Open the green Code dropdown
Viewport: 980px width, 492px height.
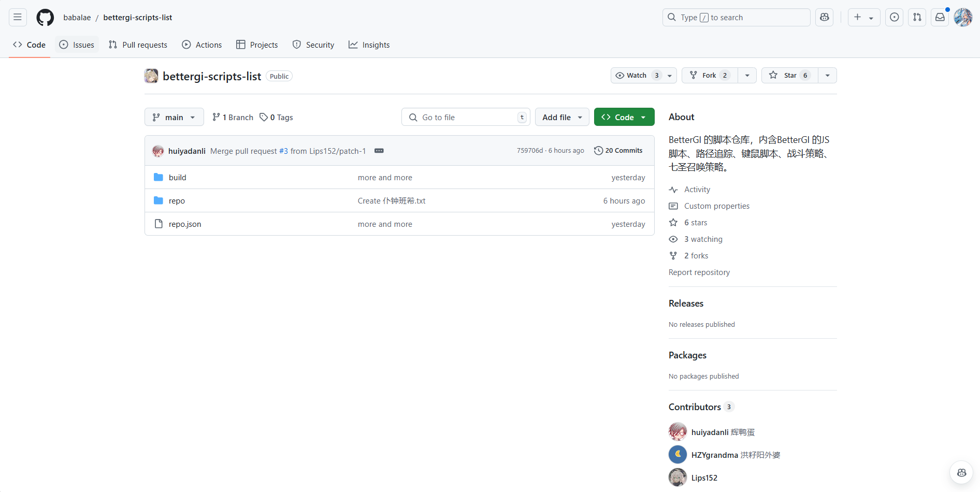tap(624, 118)
